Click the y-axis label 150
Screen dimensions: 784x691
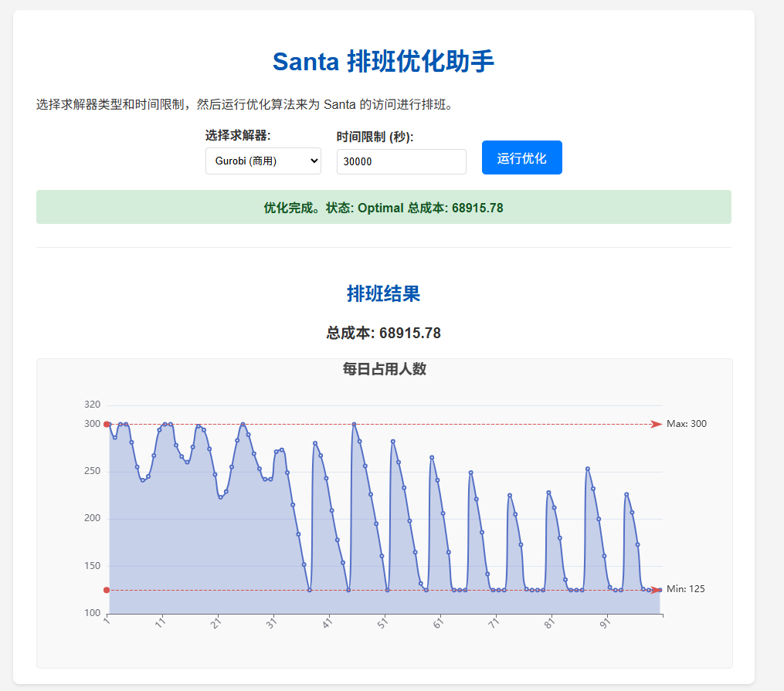[x=92, y=566]
